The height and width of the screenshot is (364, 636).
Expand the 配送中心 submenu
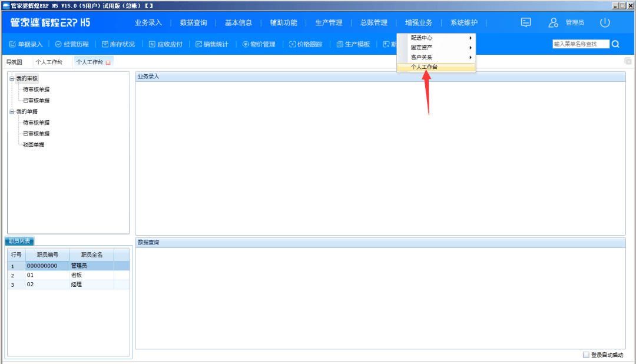(x=436, y=38)
